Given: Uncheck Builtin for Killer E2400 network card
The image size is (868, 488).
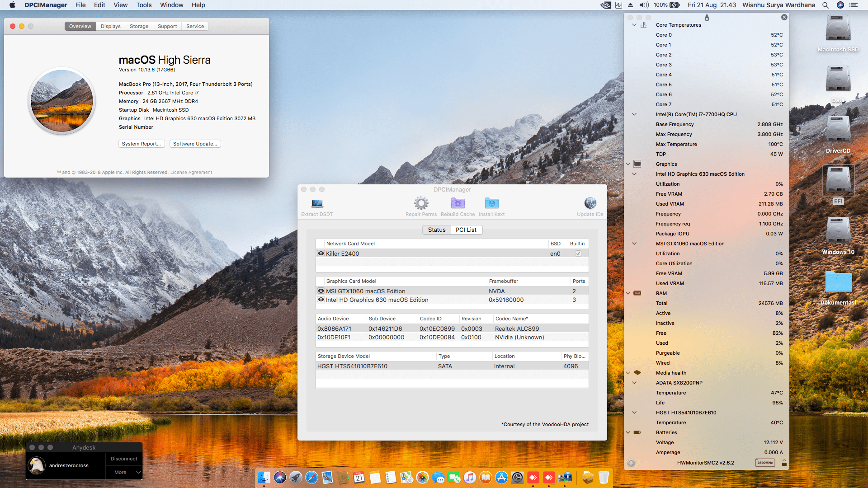Looking at the screenshot, I should tap(577, 253).
